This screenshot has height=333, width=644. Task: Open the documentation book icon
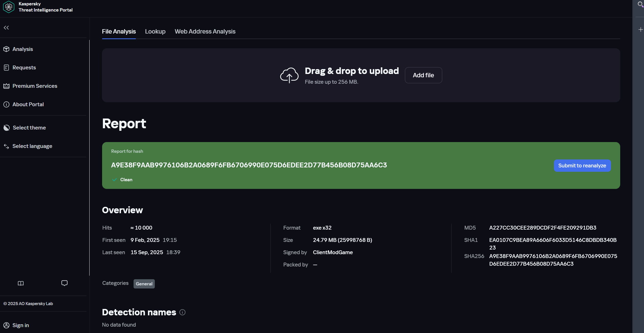coord(21,283)
